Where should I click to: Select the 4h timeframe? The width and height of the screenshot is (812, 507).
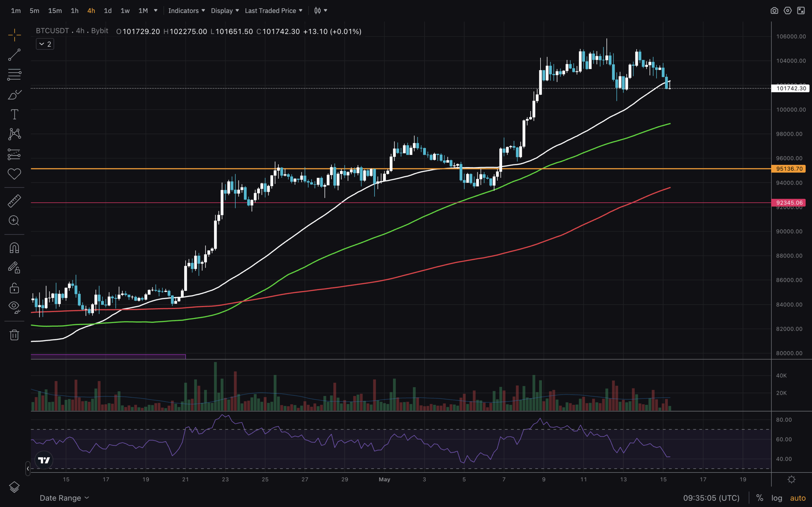click(91, 11)
